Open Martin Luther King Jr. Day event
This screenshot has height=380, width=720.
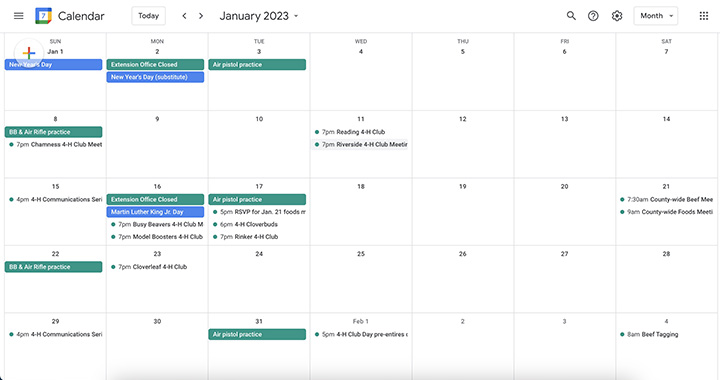pos(155,212)
